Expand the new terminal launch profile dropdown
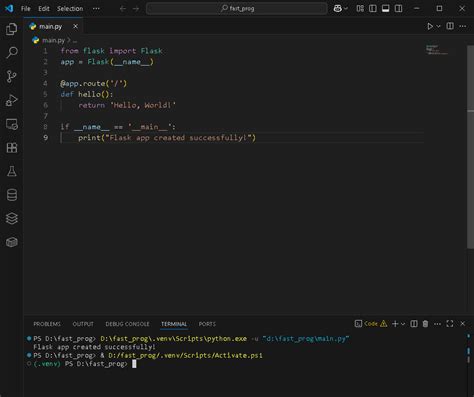This screenshot has width=474, height=397. 403,324
